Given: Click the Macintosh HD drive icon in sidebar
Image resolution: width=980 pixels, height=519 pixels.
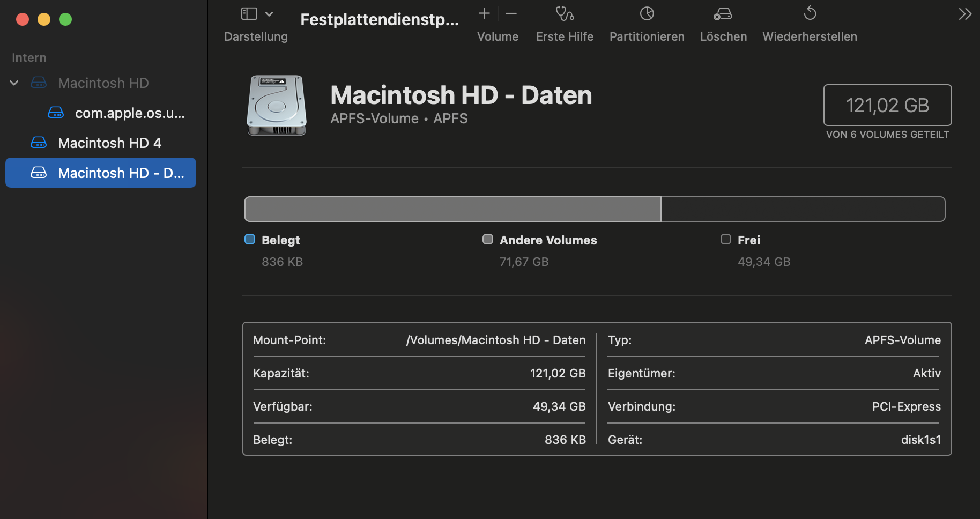Looking at the screenshot, I should 39,83.
